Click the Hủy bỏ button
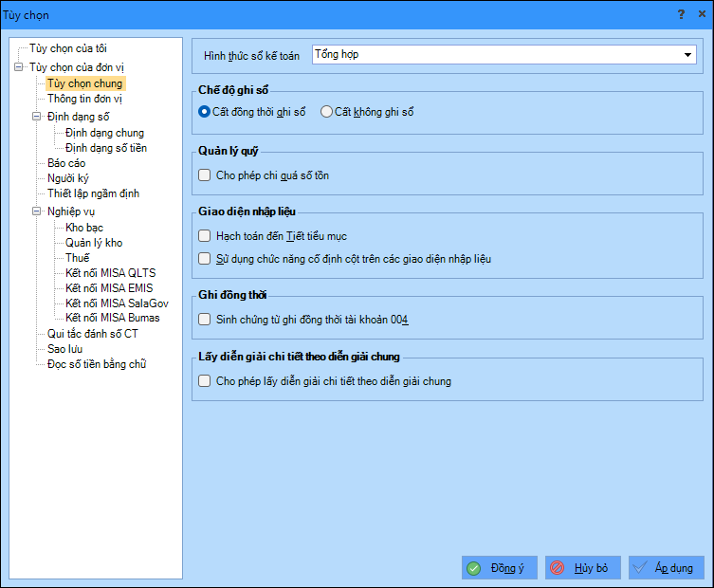714x588 pixels. click(583, 567)
